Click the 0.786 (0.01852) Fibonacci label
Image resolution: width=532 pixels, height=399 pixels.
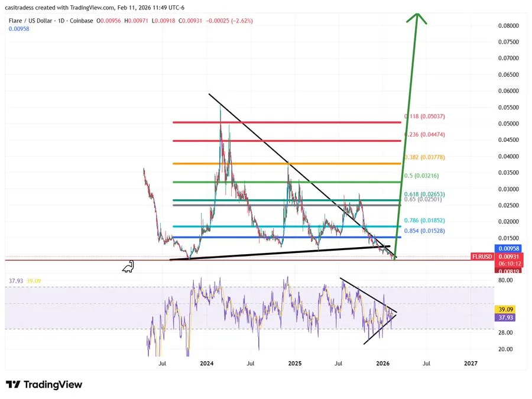point(424,220)
